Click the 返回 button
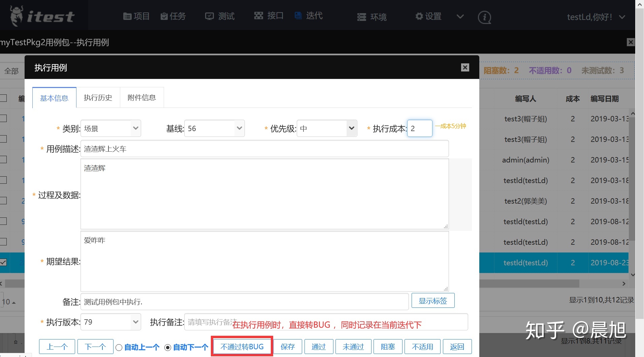Image resolution: width=644 pixels, height=357 pixels. pos(457,347)
